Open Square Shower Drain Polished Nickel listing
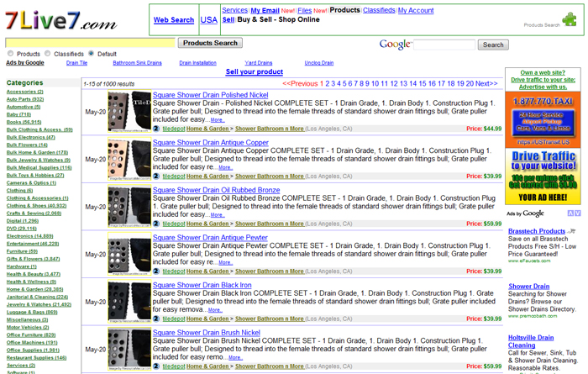 point(210,95)
